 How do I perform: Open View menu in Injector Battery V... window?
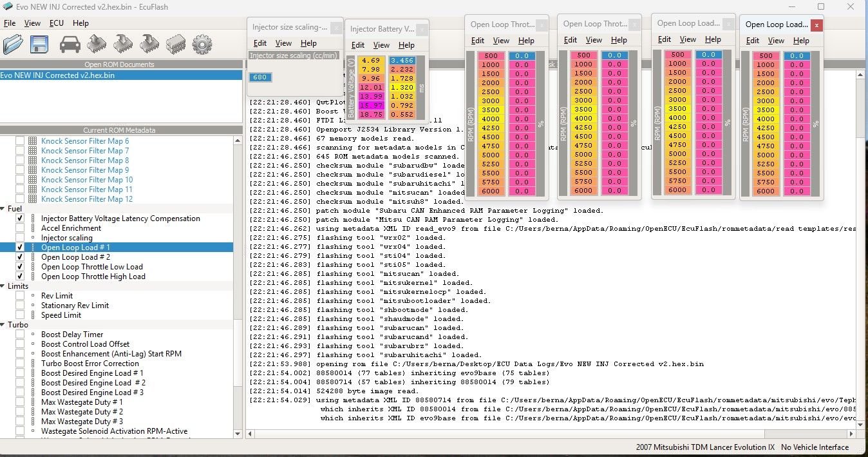[x=381, y=45]
